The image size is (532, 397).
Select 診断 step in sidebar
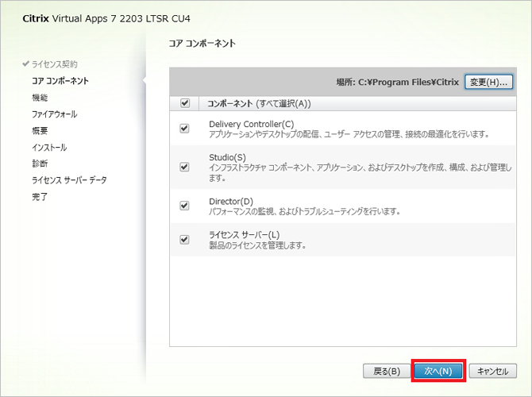40,164
